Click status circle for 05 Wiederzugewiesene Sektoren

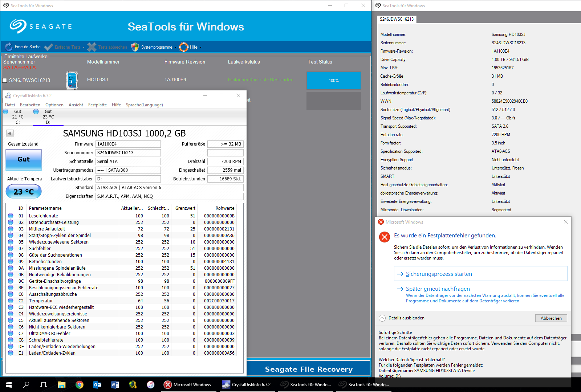tap(11, 242)
